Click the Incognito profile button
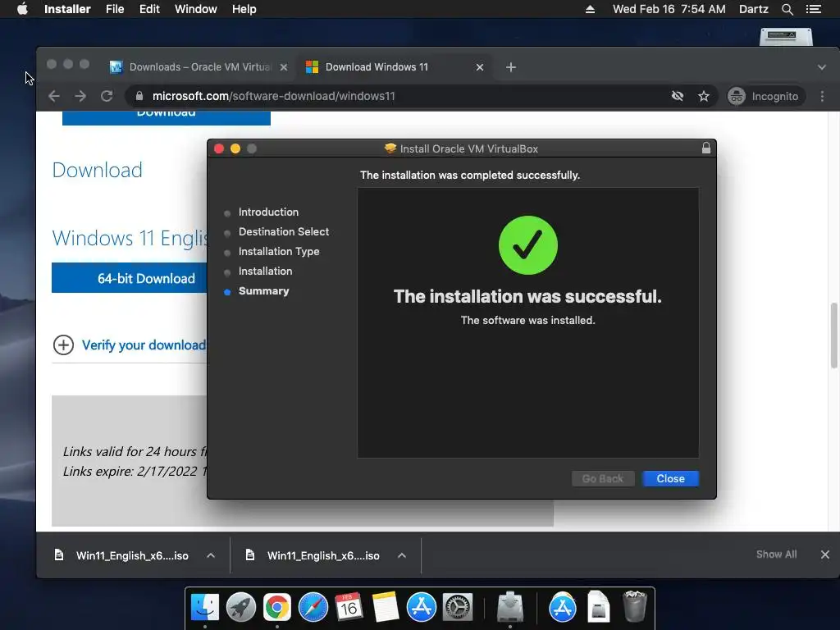840x630 pixels. pyautogui.click(x=765, y=97)
